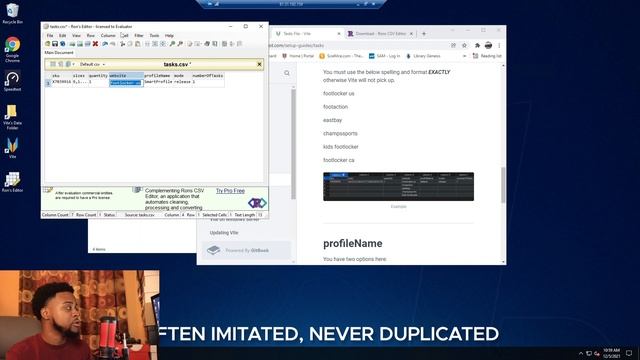Select the website column header

click(x=126, y=76)
